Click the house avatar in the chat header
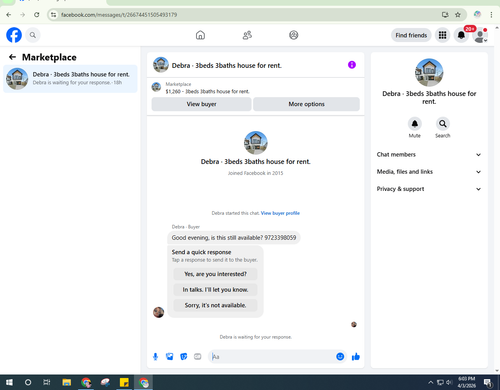This screenshot has height=390, width=500. (x=161, y=65)
